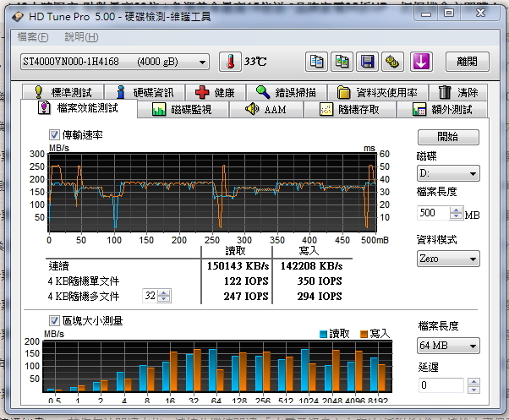The height and width of the screenshot is (420, 509).
Task: Click the save floppy disk icon
Action: [367, 62]
